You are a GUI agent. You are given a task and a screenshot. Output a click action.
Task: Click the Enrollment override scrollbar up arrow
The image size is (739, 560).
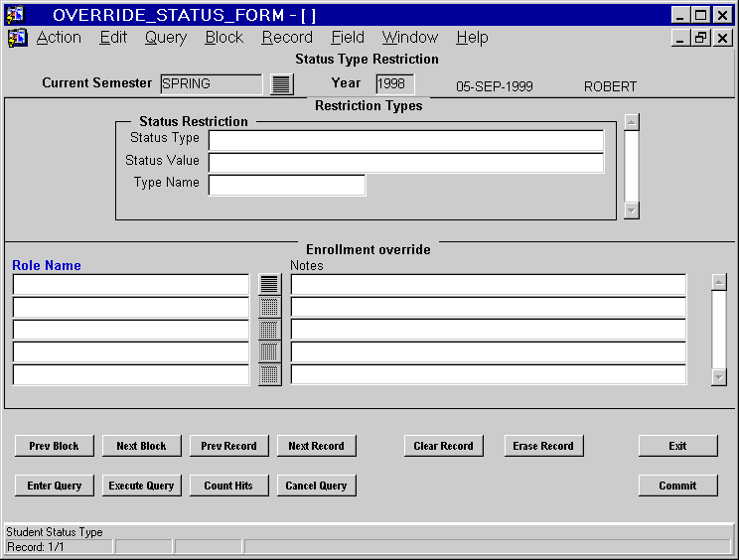coord(719,283)
